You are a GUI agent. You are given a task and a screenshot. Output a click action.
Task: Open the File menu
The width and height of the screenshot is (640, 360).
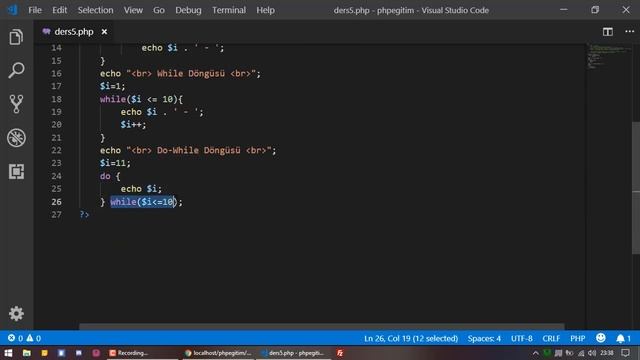tap(35, 10)
